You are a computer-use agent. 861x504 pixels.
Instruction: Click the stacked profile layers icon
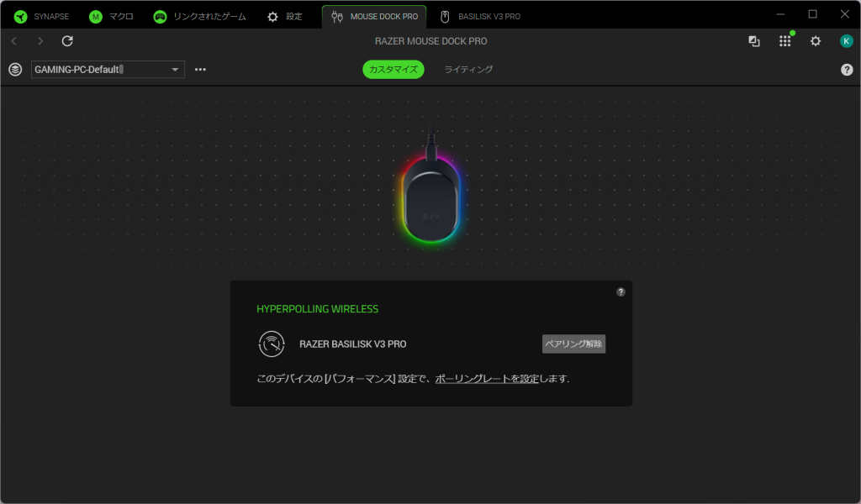pyautogui.click(x=15, y=70)
